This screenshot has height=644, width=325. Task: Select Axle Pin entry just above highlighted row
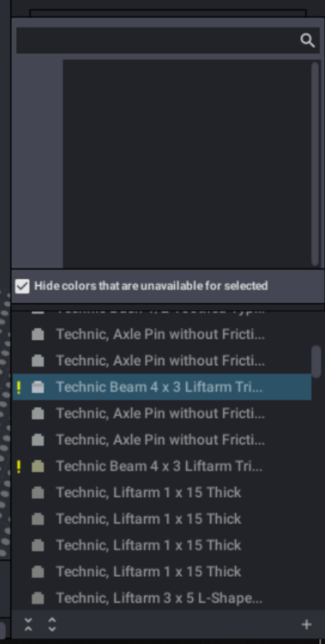coord(162,361)
